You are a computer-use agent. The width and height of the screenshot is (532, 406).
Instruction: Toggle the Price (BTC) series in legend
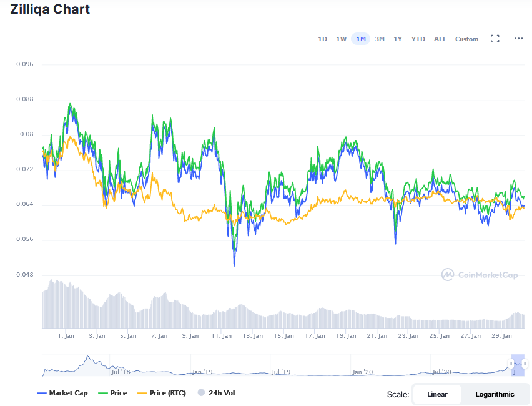point(162,393)
